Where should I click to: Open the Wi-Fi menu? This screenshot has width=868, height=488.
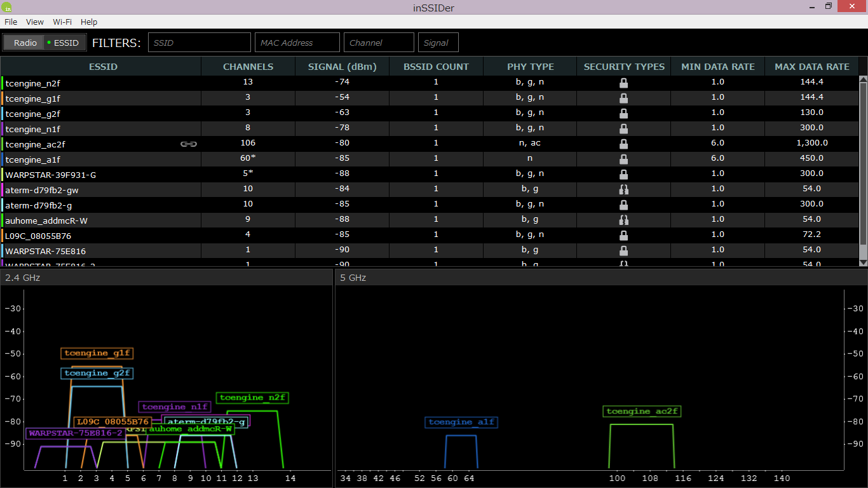click(62, 22)
